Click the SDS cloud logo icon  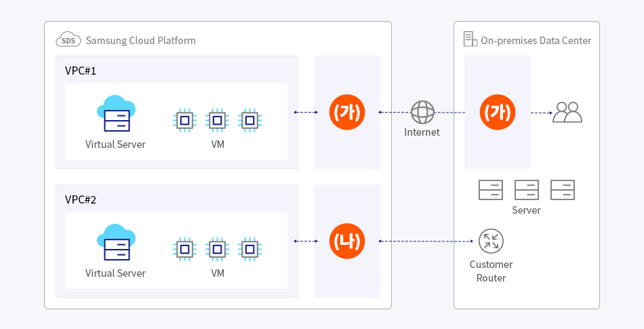68,40
